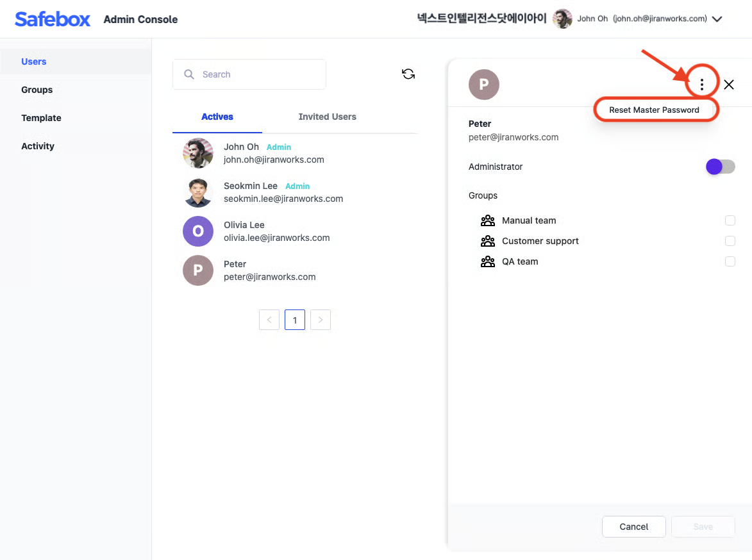Viewport: 752px width, 560px height.
Task: Switch to the Invited Users tab
Action: [327, 117]
